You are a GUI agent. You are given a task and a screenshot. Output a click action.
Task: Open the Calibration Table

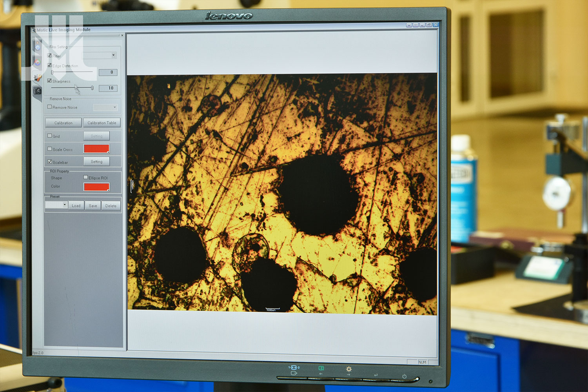pos(102,123)
